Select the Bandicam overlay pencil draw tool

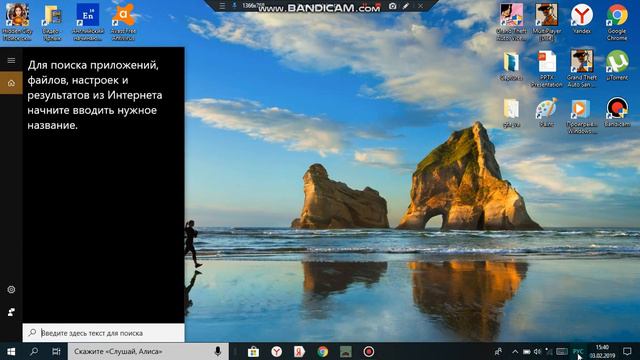pos(406,6)
